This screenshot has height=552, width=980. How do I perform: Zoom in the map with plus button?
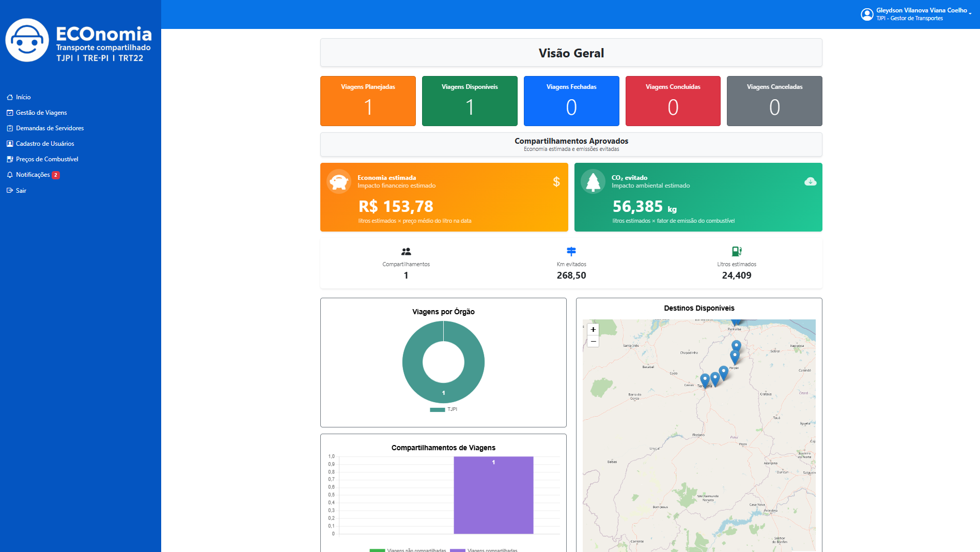[x=593, y=329]
